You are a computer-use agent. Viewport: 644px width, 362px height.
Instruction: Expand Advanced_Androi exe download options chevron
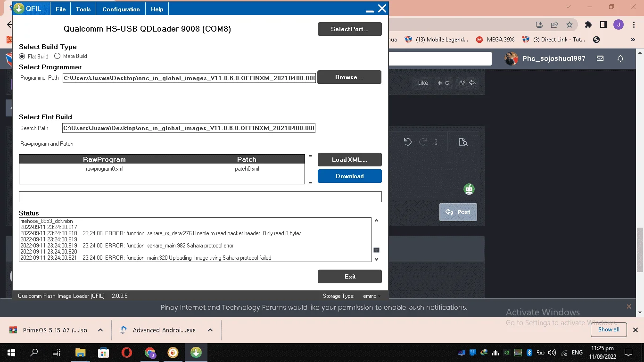[210, 330]
